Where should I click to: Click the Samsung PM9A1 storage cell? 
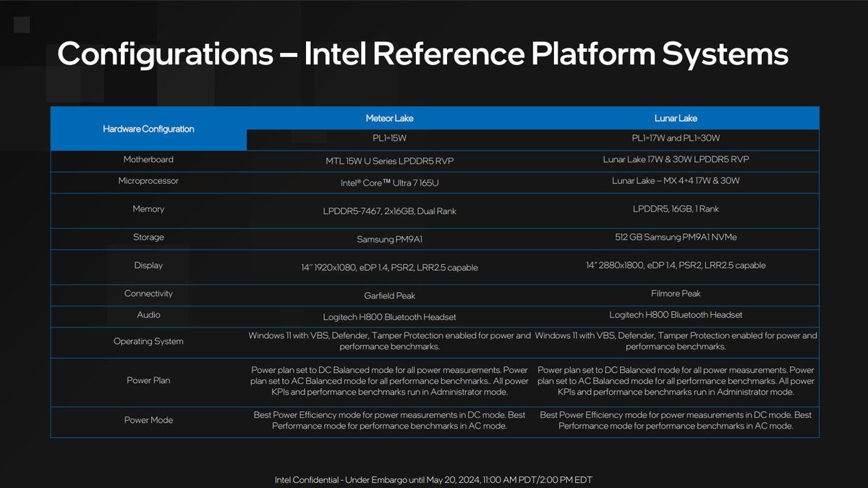point(389,239)
